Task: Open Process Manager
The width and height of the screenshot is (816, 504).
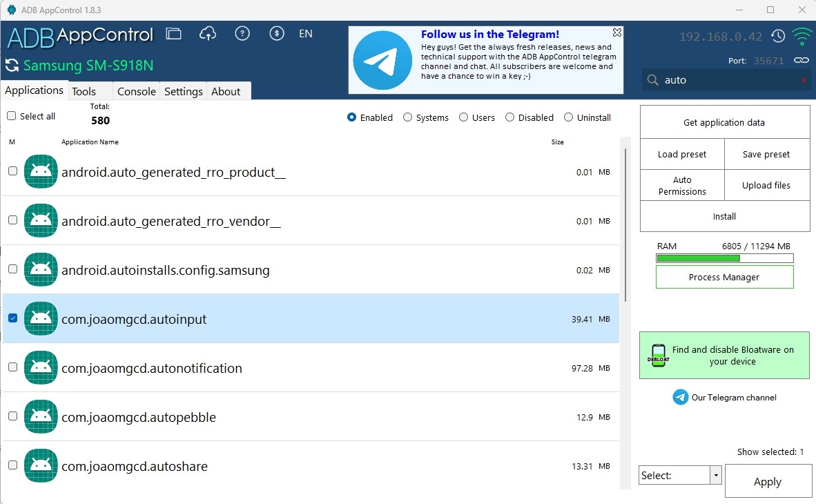Action: [x=724, y=277]
